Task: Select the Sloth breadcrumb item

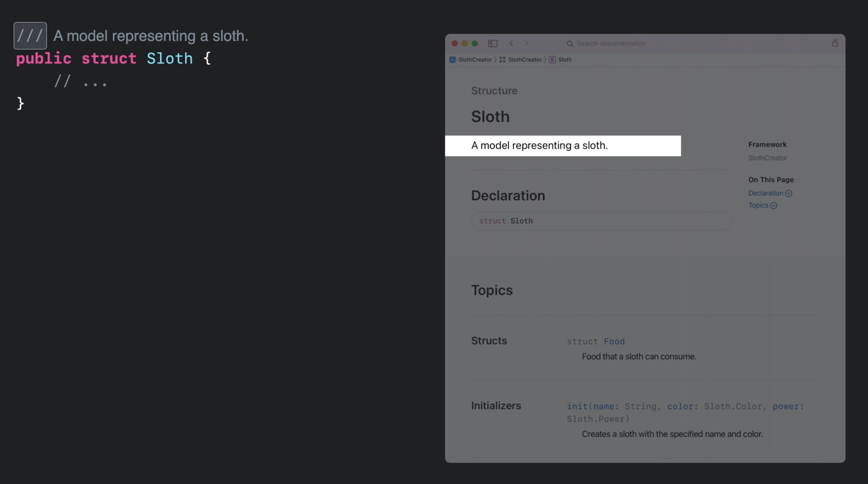Action: [x=565, y=60]
